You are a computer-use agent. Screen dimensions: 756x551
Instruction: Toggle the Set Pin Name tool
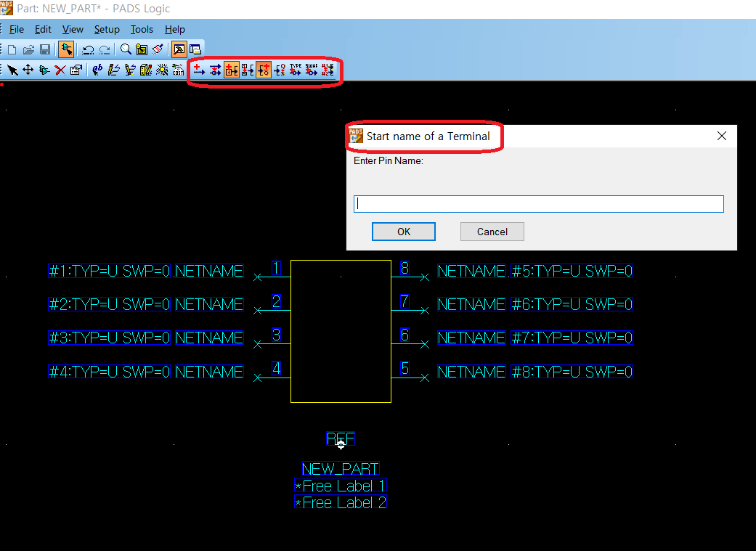tap(264, 70)
